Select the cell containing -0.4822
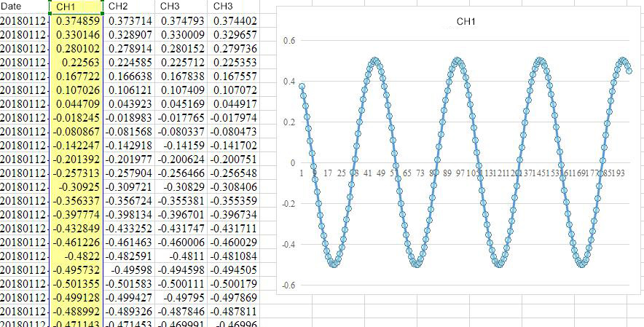This screenshot has height=327, width=644. [76, 256]
